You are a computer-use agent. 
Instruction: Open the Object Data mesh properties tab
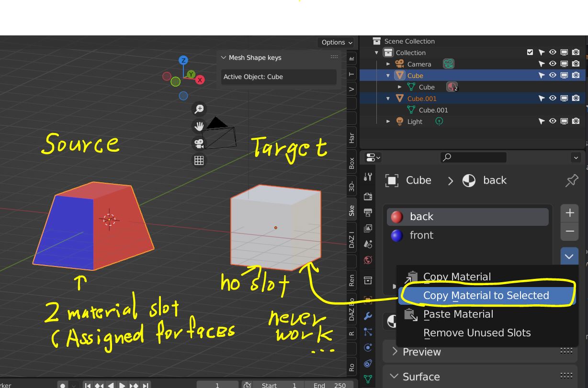(x=368, y=379)
